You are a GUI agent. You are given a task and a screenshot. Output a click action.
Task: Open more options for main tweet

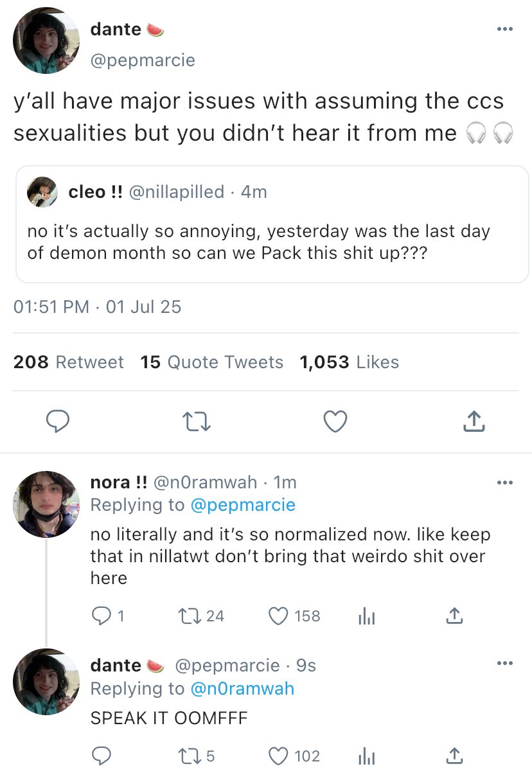coord(505,29)
